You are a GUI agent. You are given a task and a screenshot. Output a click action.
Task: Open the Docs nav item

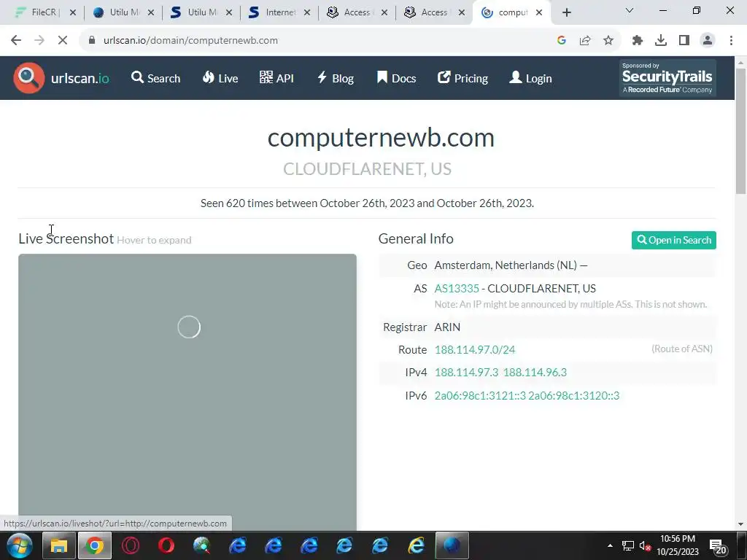[396, 78]
